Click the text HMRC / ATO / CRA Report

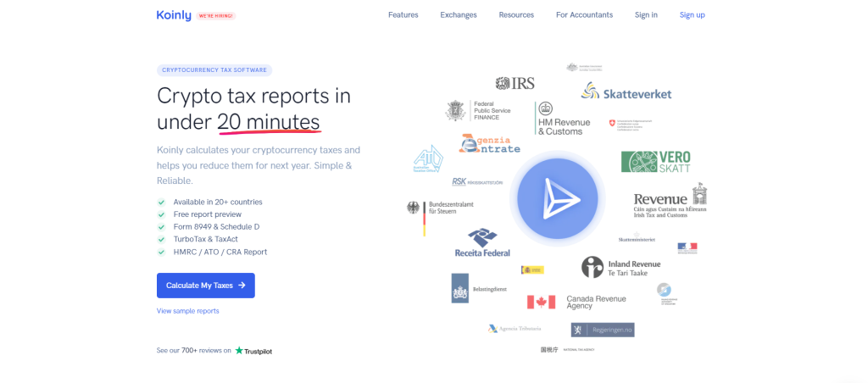[220, 252]
